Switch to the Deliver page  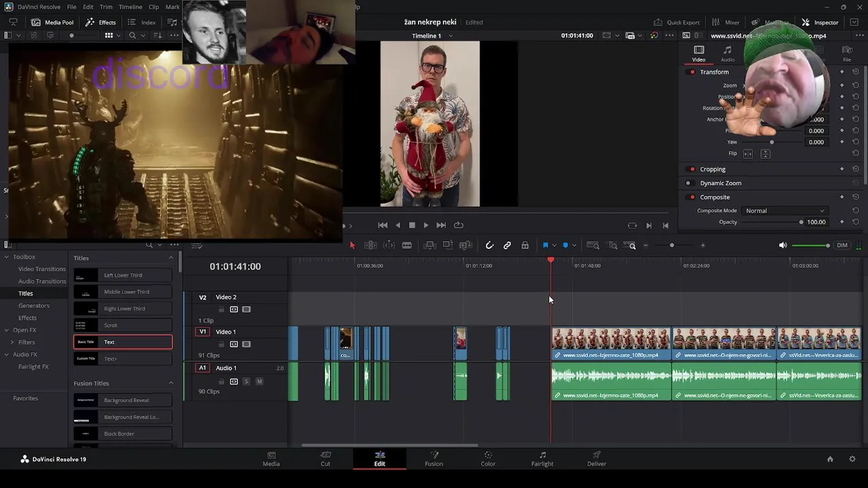tap(597, 459)
